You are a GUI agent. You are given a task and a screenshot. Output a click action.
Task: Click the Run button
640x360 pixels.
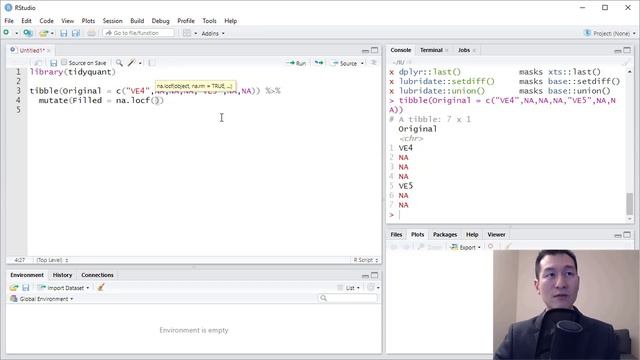pos(296,63)
